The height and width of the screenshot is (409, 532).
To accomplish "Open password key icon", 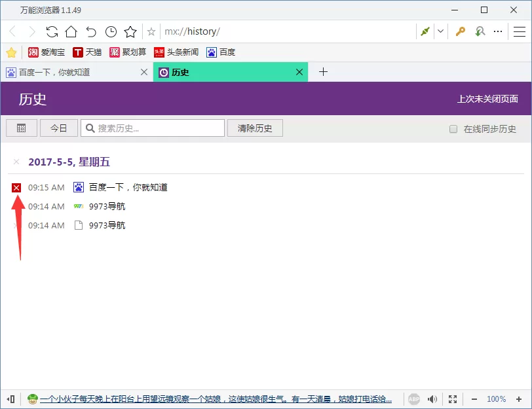I will coord(461,31).
